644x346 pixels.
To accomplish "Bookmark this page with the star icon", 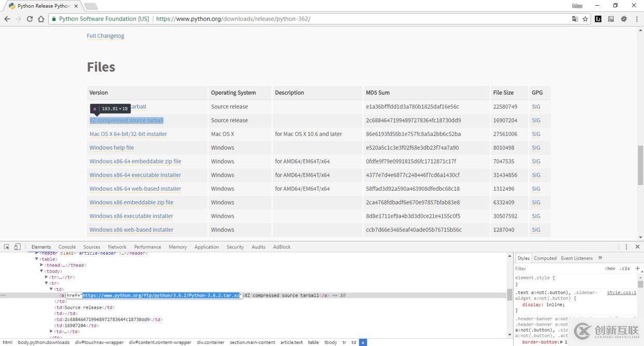I will click(x=585, y=19).
